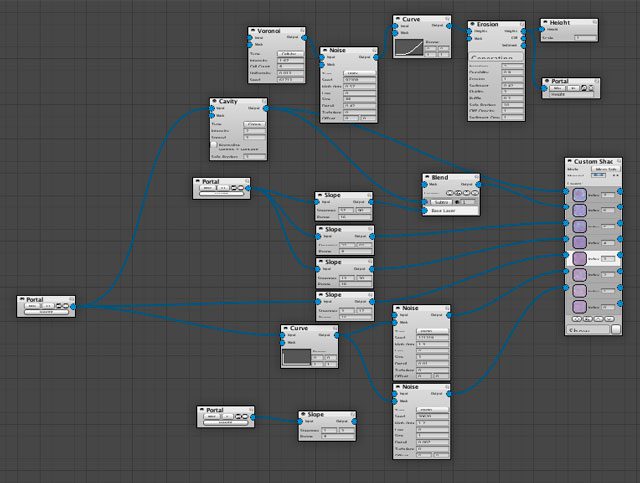Screen dimensions: 640x483
Task: Collapse the Custom Shader node header icon
Action: pyautogui.click(x=569, y=162)
